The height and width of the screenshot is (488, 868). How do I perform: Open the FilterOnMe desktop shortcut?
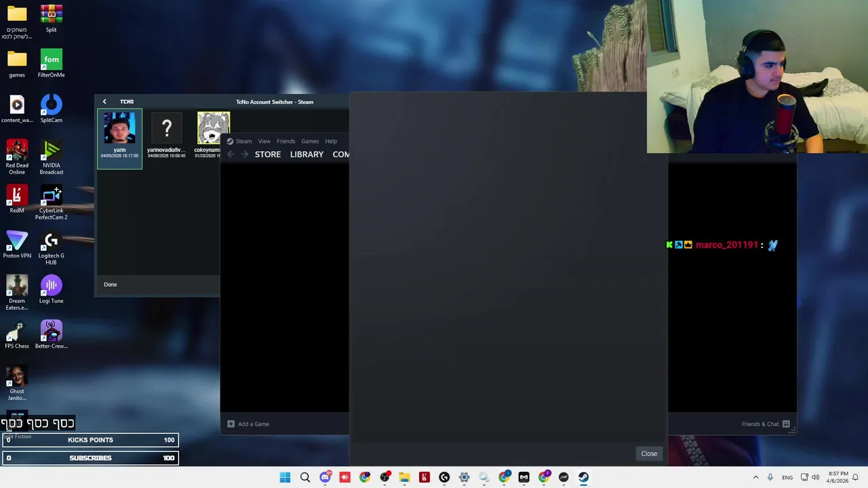pos(51,63)
